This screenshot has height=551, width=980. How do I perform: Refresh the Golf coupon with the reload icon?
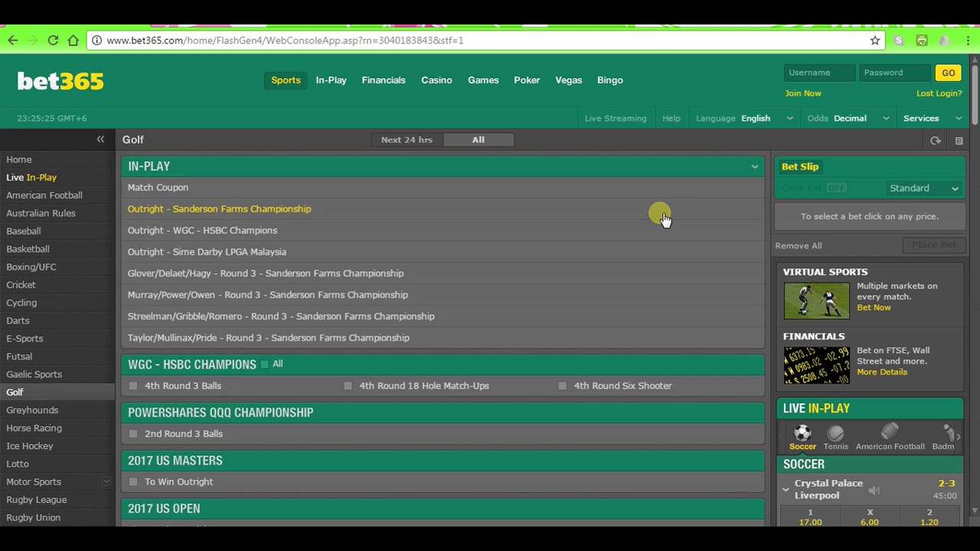pyautogui.click(x=935, y=141)
